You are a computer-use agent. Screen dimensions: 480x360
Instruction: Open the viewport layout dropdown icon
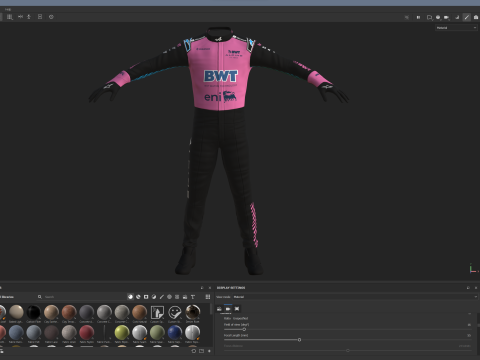[429, 17]
